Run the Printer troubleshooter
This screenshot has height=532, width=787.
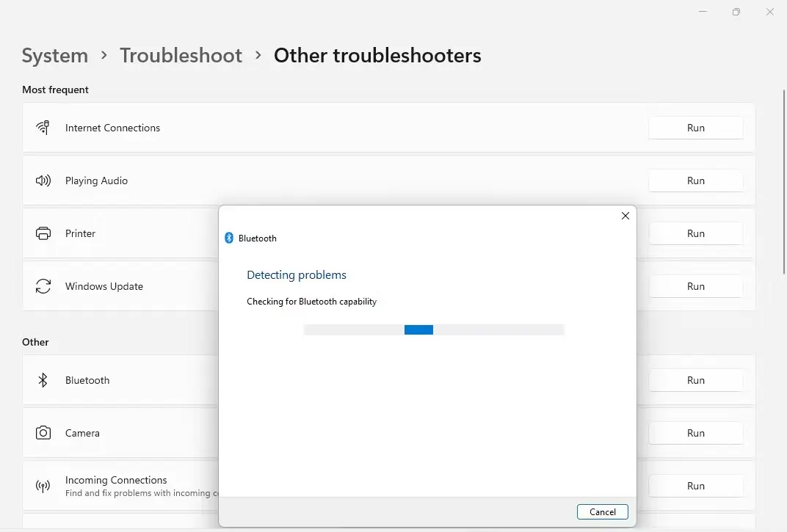[x=696, y=233]
